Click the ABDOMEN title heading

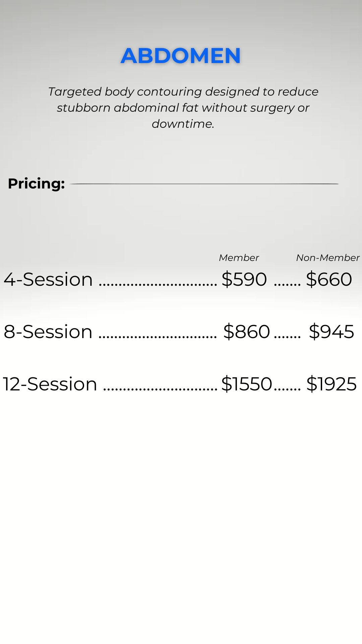(x=181, y=56)
